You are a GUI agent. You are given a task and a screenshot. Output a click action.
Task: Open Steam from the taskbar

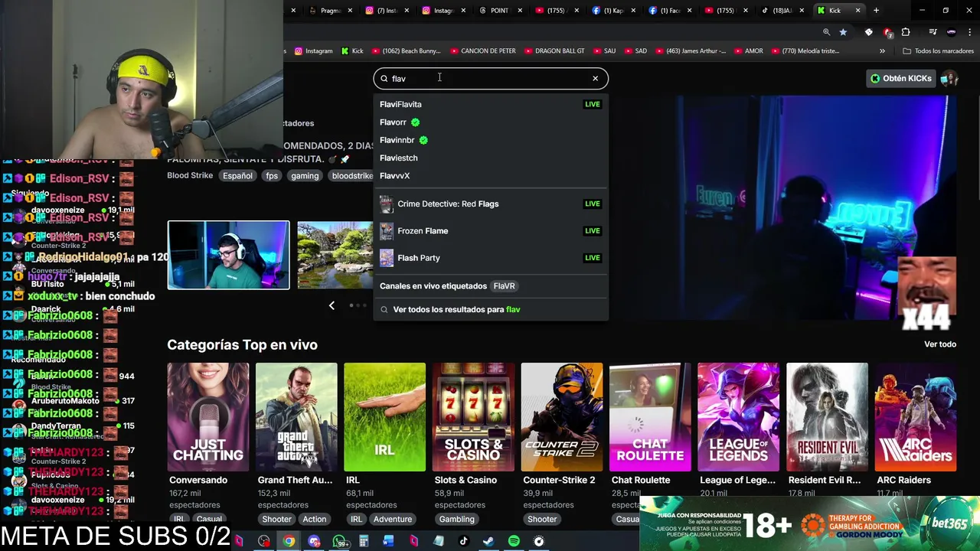488,542
